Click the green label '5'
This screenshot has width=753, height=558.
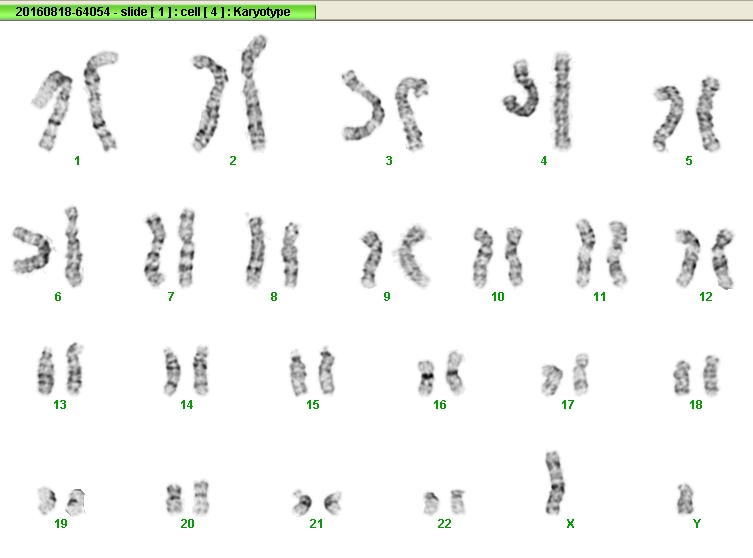coord(689,161)
